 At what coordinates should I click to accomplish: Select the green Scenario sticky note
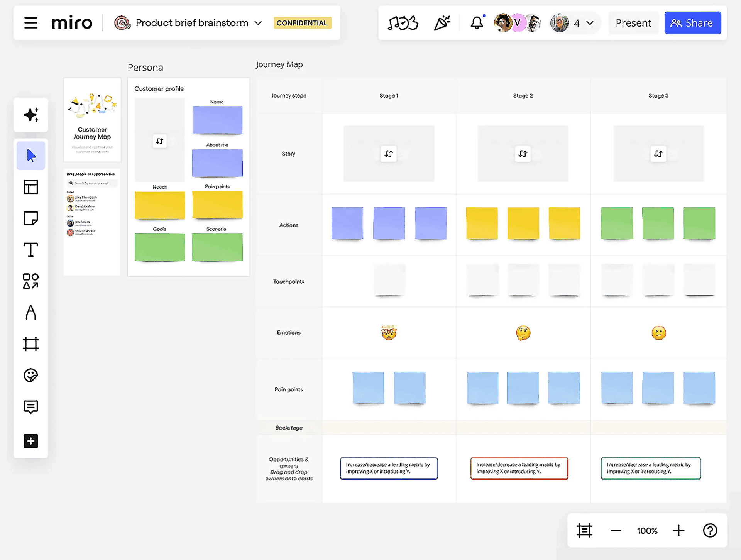click(217, 247)
